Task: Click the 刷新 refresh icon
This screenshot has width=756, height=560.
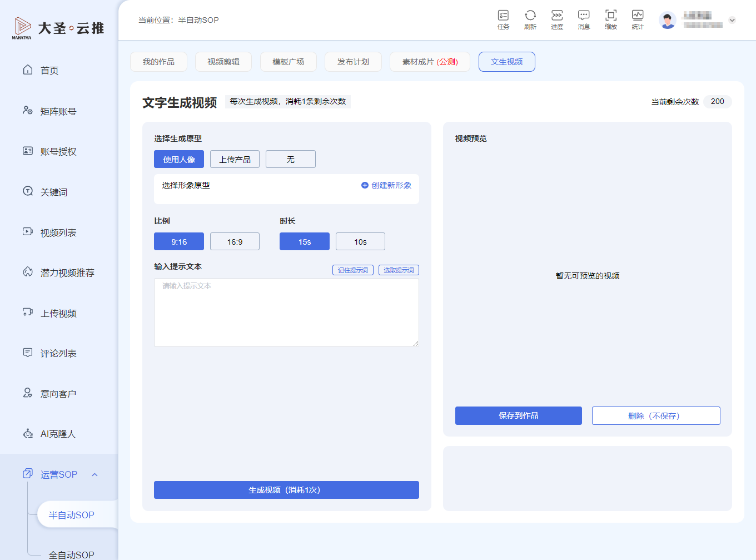Action: 530,19
